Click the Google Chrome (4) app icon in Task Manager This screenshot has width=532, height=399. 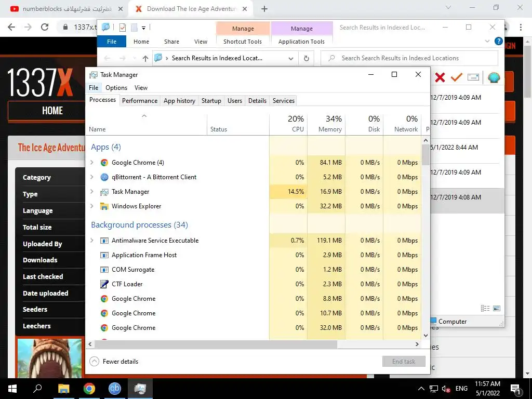(104, 163)
